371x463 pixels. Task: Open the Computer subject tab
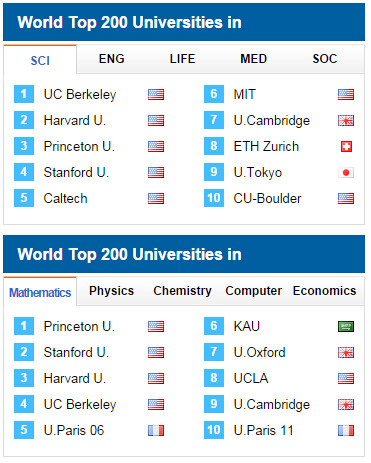[x=254, y=291]
